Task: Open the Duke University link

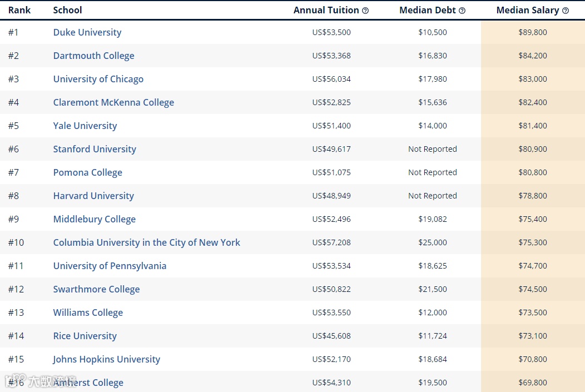Action: tap(87, 32)
